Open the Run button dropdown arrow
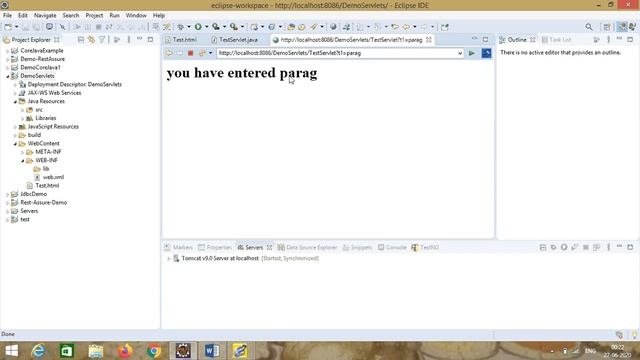Screen dimensions: 640x360 [x=206, y=27]
